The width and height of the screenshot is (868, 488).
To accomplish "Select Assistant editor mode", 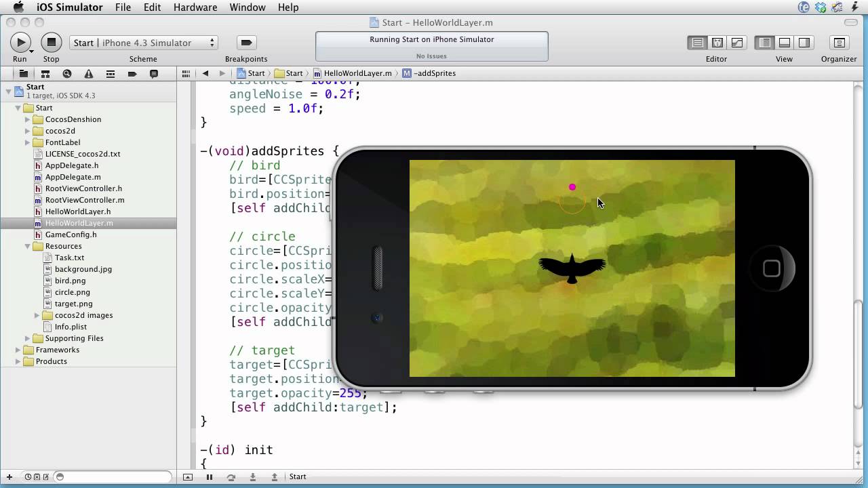I will [717, 43].
